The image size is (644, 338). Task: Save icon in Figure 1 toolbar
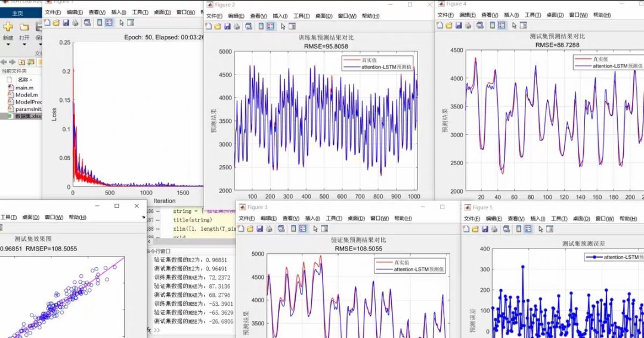click(x=66, y=23)
